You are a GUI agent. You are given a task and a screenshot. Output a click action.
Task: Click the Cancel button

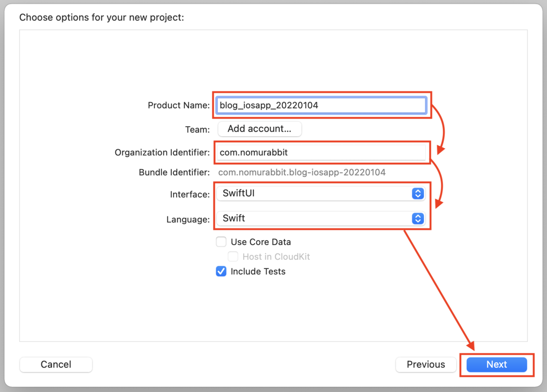[x=56, y=365]
